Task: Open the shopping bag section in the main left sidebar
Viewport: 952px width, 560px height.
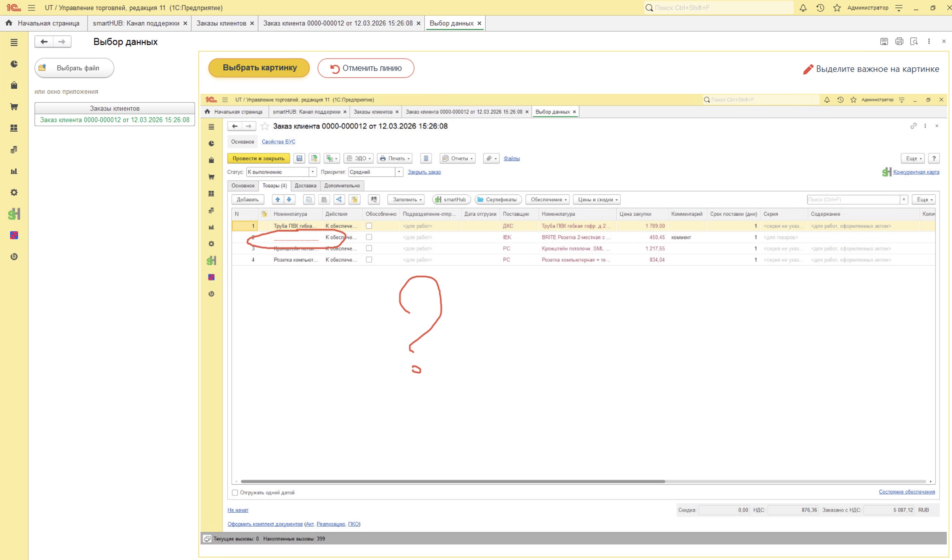Action: (14, 85)
